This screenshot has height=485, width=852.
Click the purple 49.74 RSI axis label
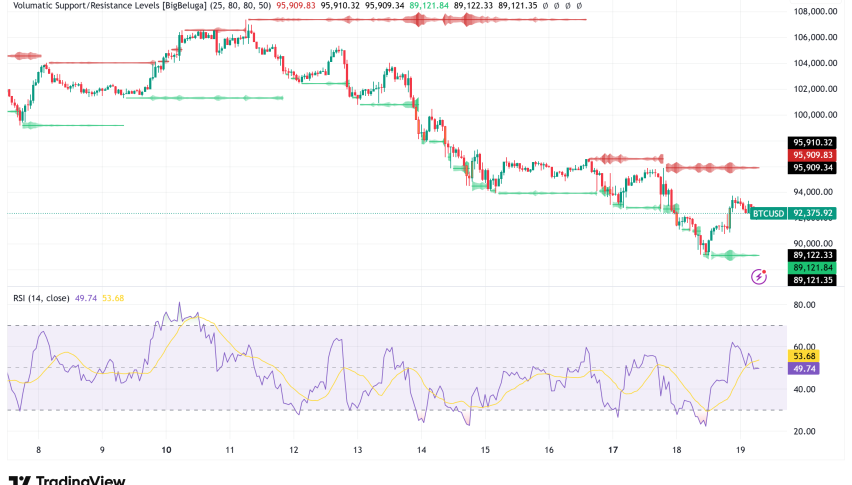805,369
